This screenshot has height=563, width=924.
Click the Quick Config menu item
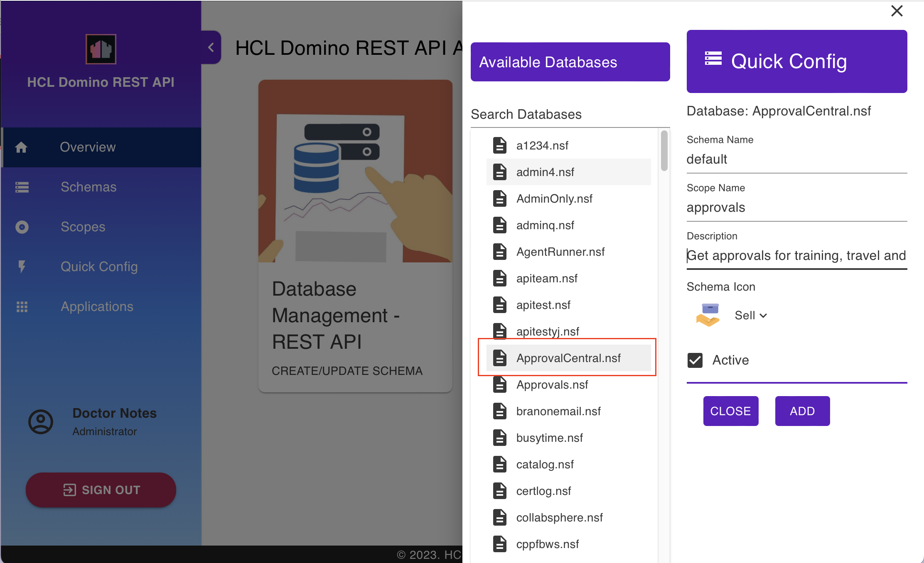click(x=100, y=266)
